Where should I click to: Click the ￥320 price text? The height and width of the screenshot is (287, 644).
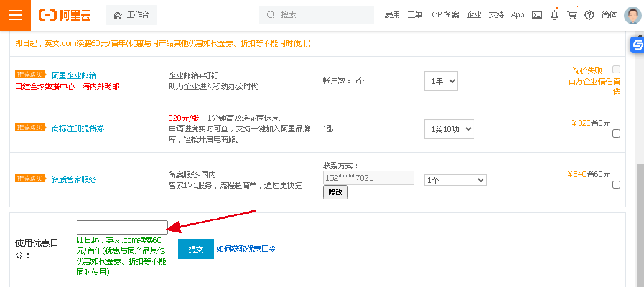(581, 123)
